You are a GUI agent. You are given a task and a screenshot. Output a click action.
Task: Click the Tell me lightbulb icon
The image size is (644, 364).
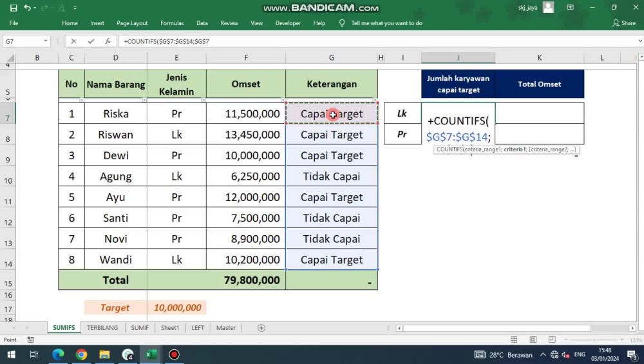[342, 23]
